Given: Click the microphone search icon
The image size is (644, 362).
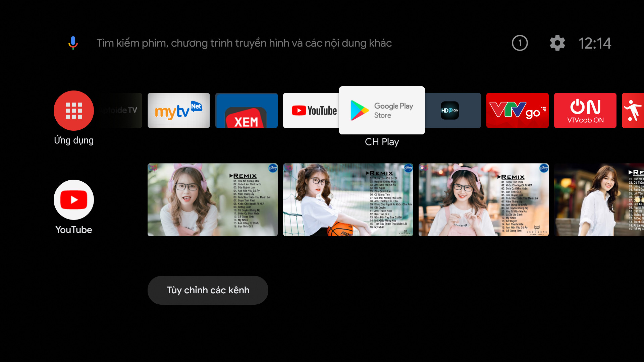Looking at the screenshot, I should pos(74,43).
